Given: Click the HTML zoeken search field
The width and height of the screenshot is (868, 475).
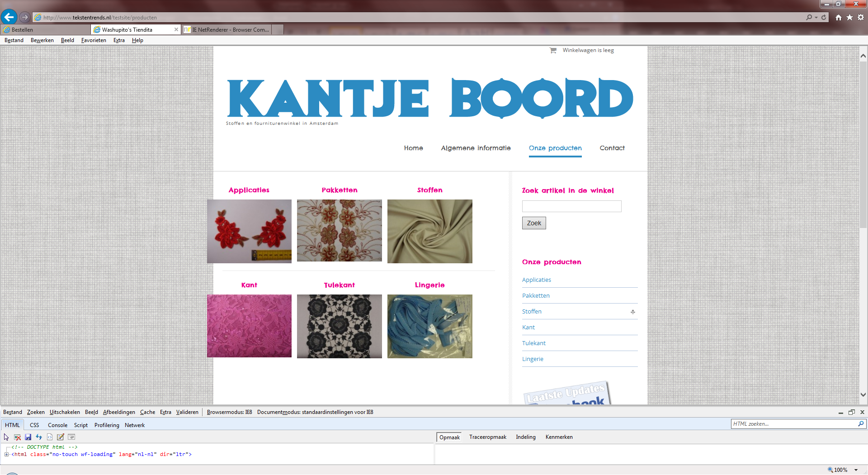Looking at the screenshot, I should click(794, 424).
